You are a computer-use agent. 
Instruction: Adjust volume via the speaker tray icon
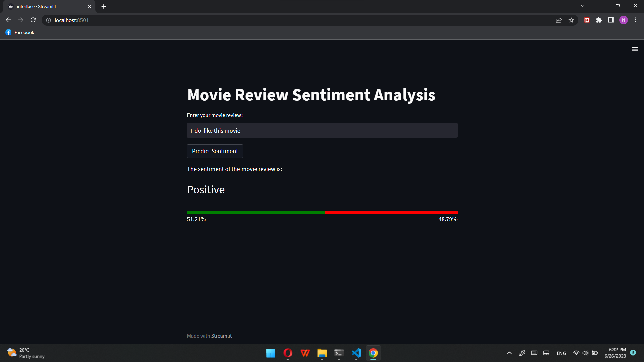[585, 353]
